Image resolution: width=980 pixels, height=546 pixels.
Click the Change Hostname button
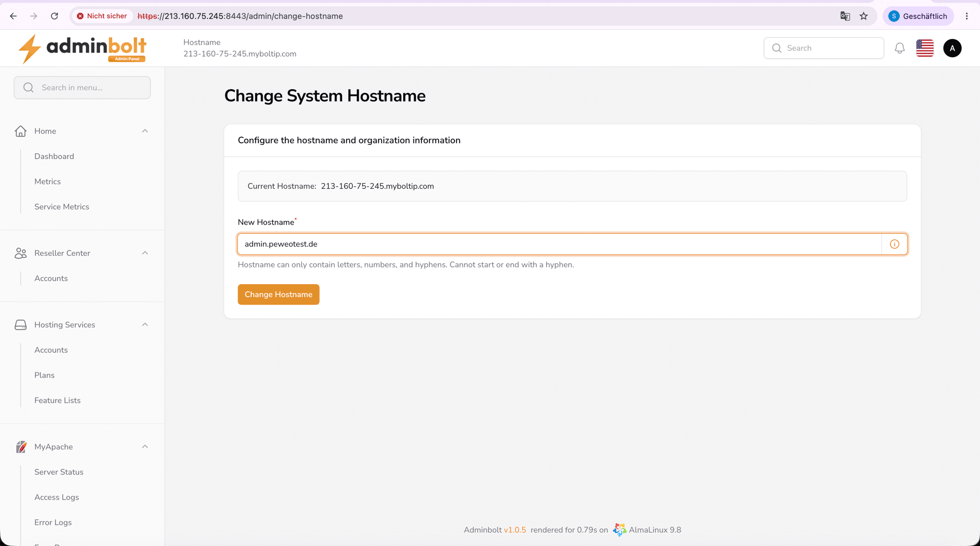click(279, 294)
